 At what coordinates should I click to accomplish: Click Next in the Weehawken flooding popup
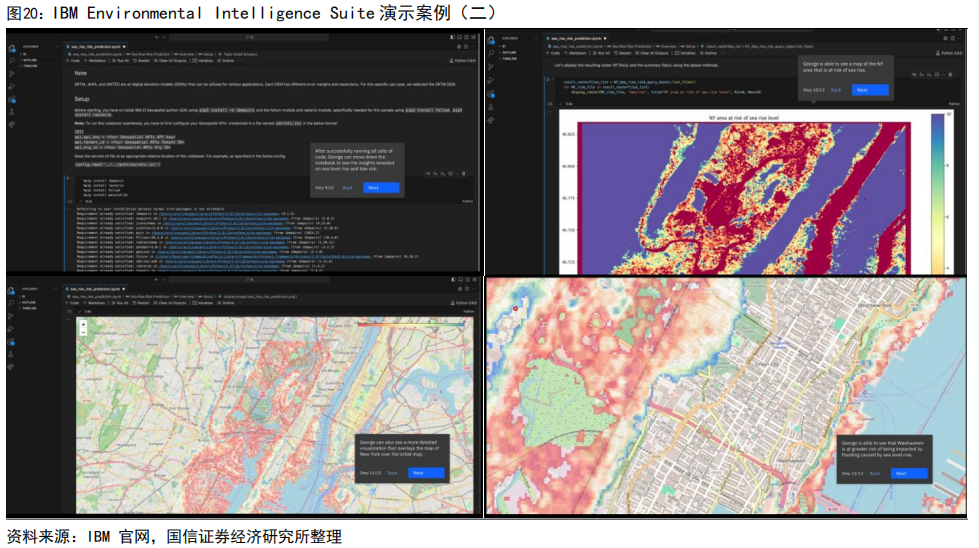tap(908, 473)
